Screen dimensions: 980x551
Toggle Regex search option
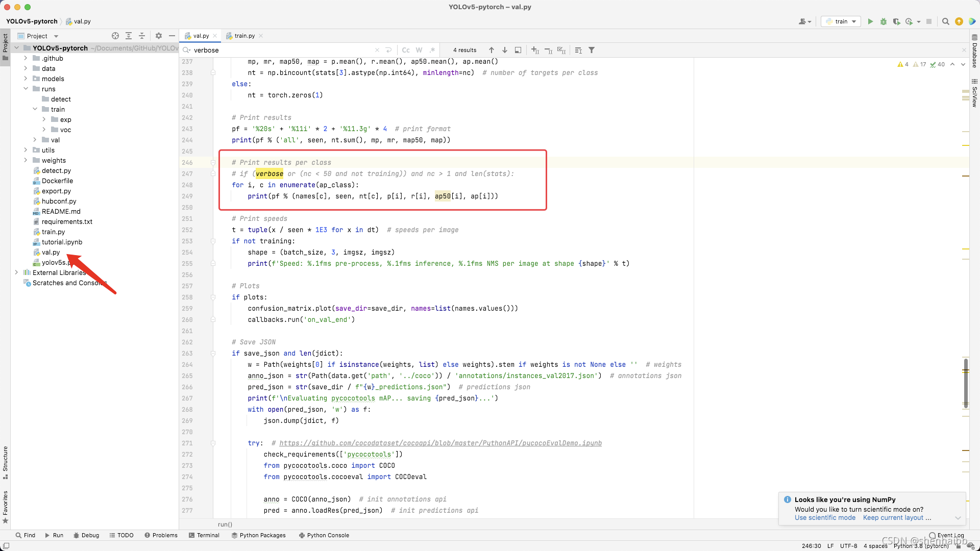(432, 50)
